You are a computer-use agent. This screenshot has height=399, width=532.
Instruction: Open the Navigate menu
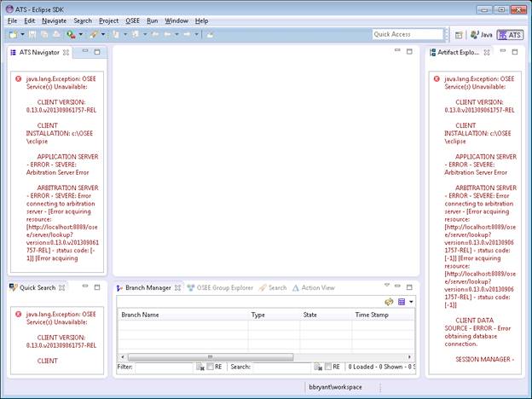[55, 20]
